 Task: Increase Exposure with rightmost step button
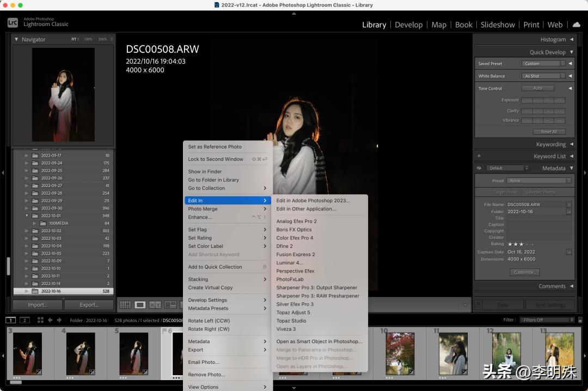point(560,100)
